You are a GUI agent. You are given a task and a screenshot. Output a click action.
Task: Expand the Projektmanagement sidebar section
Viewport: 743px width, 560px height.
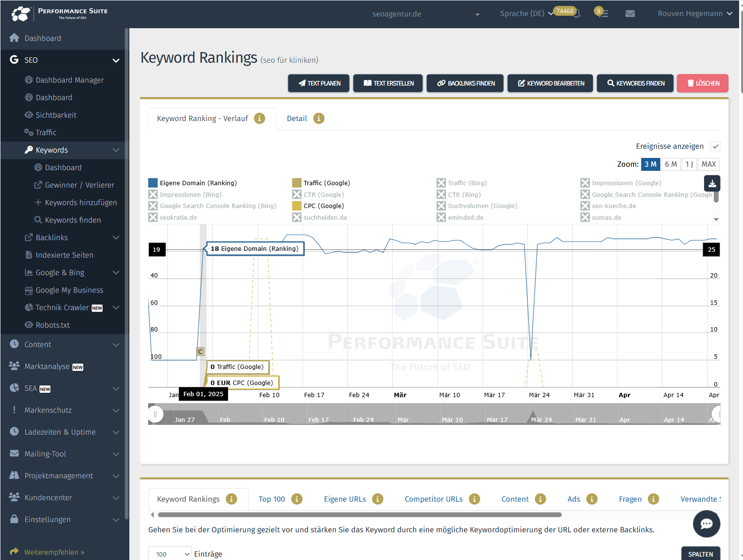(x=116, y=476)
